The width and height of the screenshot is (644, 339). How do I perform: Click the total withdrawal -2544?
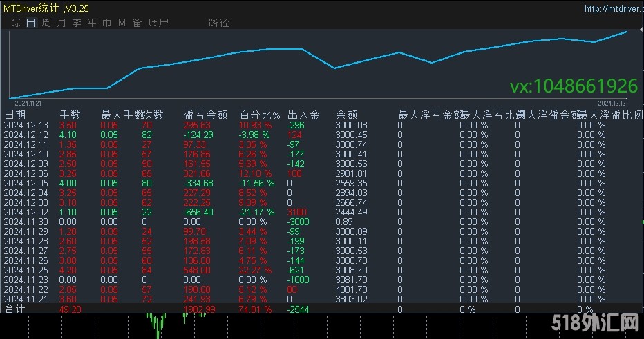pos(299,309)
